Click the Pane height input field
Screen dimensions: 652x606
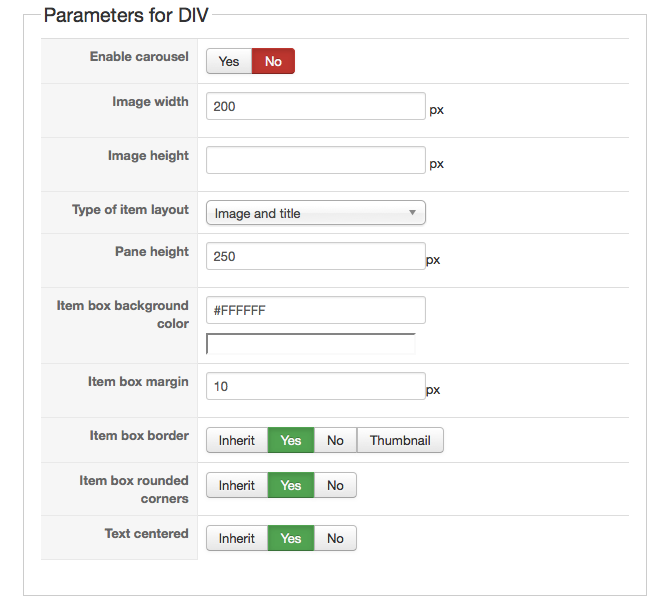(315, 256)
